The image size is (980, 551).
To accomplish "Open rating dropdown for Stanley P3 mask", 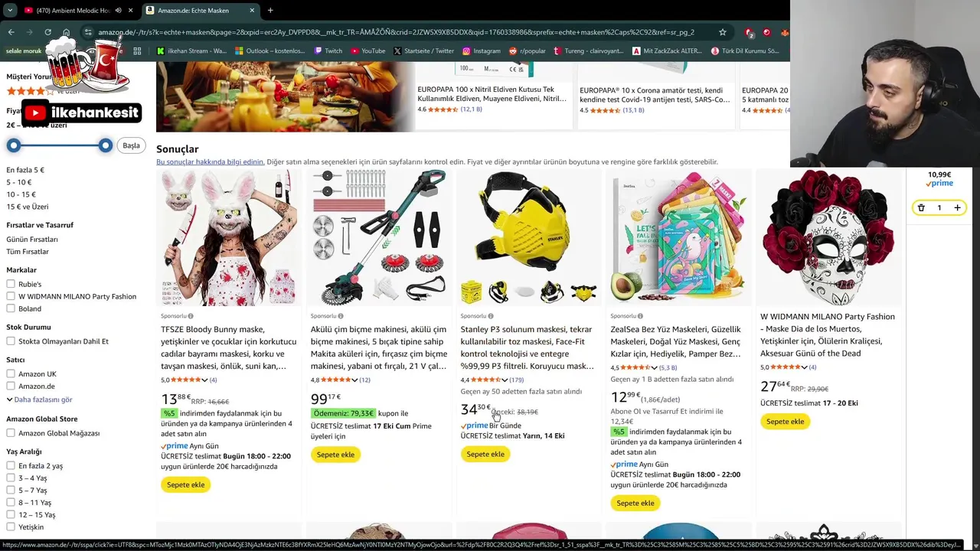I will (505, 380).
